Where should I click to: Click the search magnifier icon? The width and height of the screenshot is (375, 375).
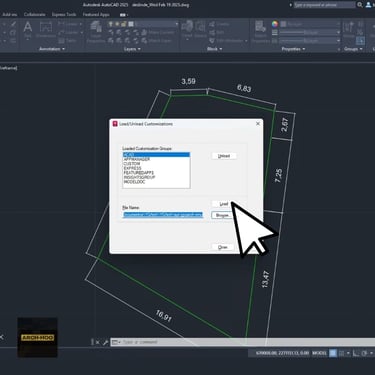pos(360,5)
